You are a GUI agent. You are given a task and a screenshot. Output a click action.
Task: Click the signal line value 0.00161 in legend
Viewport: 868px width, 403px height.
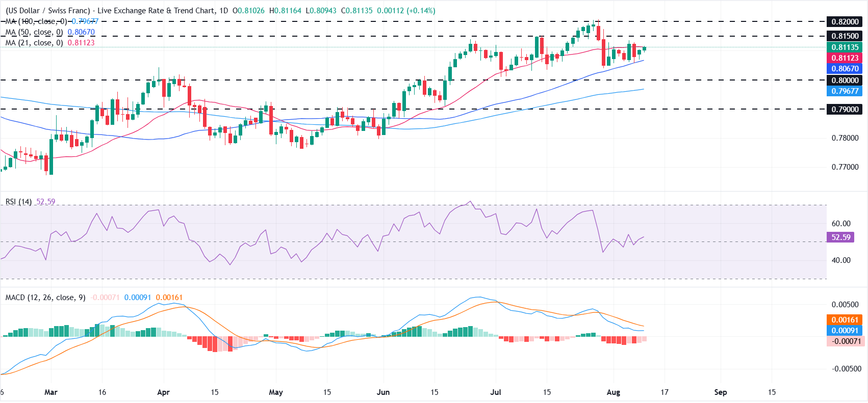[169, 298]
